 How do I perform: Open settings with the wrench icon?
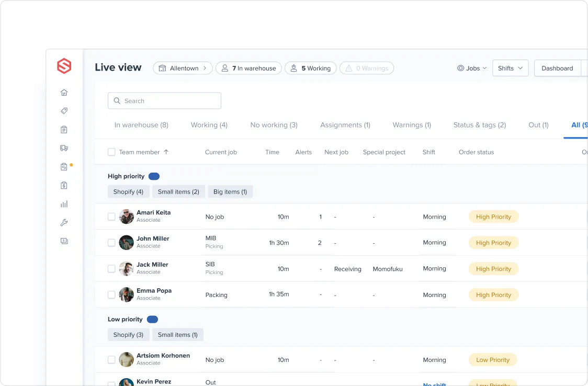click(64, 222)
